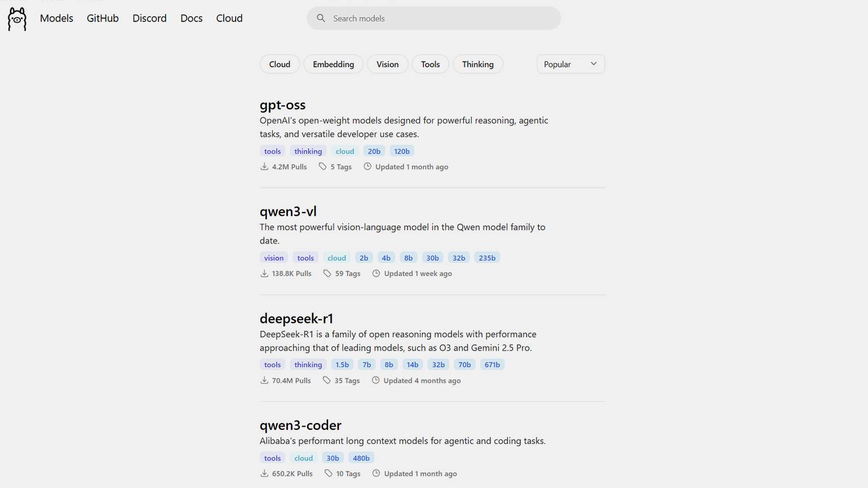The width and height of the screenshot is (868, 488).
Task: Click download icon beside gpt-oss 4.2M Pulls
Action: click(x=264, y=166)
